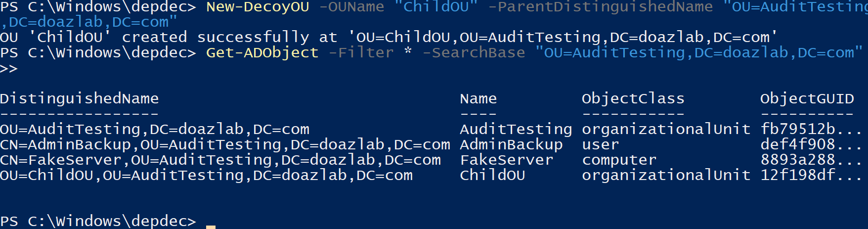868x229 pixels.
Task: Click the ObjectGUID column header
Action: [x=807, y=98]
